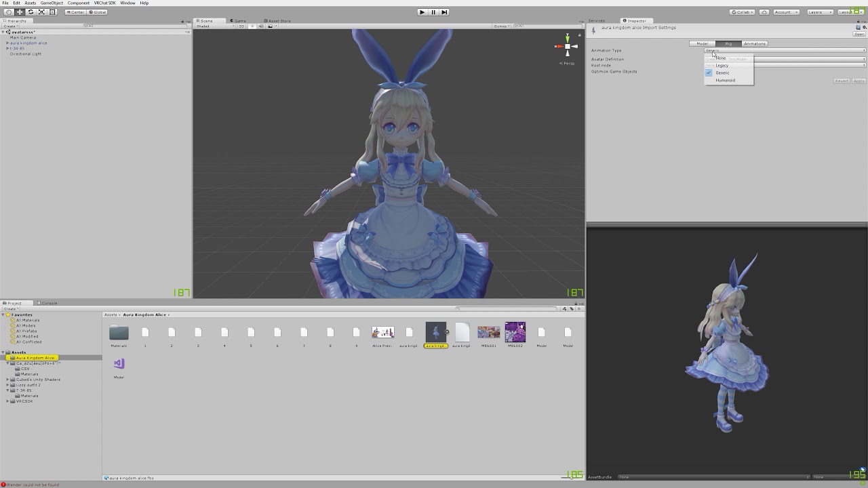
Task: Open the VRChat SDK menu
Action: click(104, 3)
